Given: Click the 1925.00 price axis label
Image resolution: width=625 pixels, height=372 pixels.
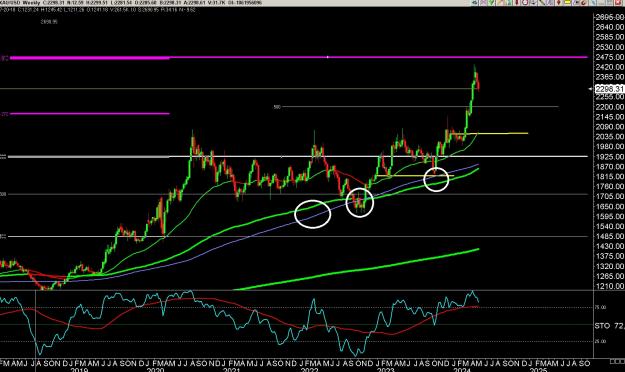Looking at the screenshot, I should (609, 157).
